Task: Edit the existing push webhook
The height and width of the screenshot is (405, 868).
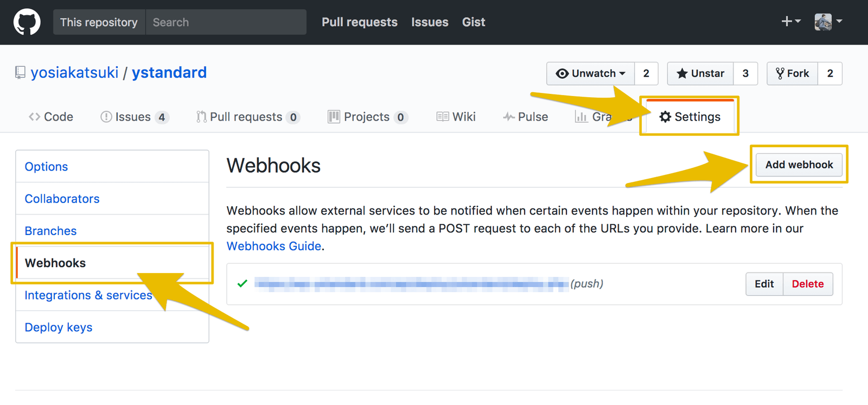Action: point(764,284)
